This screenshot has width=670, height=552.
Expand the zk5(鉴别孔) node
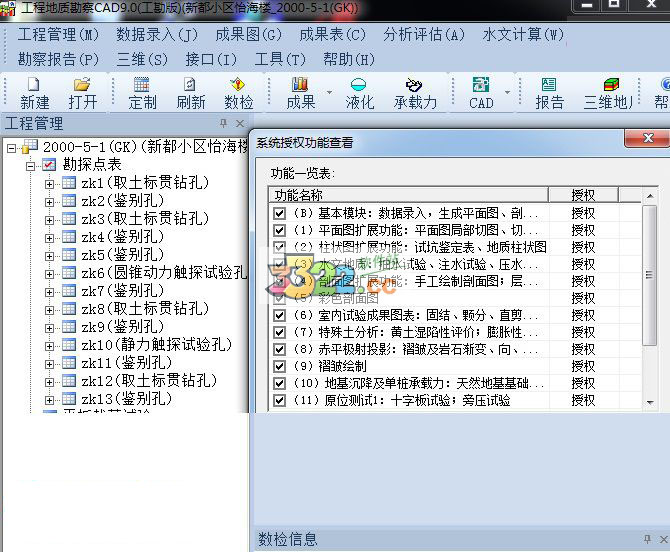(x=49, y=256)
